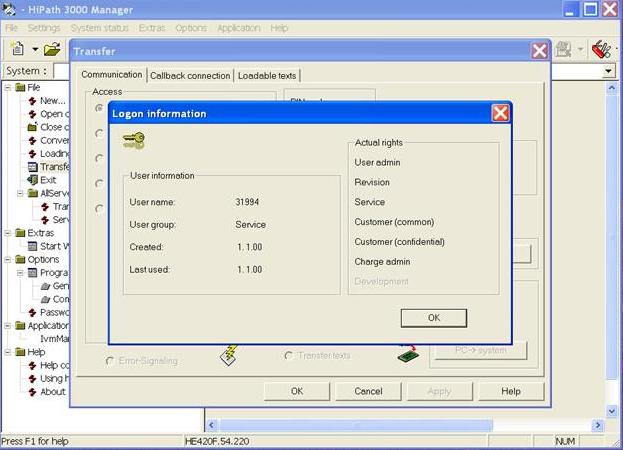
Task: Open the System combo box dropdown arrow
Action: [608, 71]
